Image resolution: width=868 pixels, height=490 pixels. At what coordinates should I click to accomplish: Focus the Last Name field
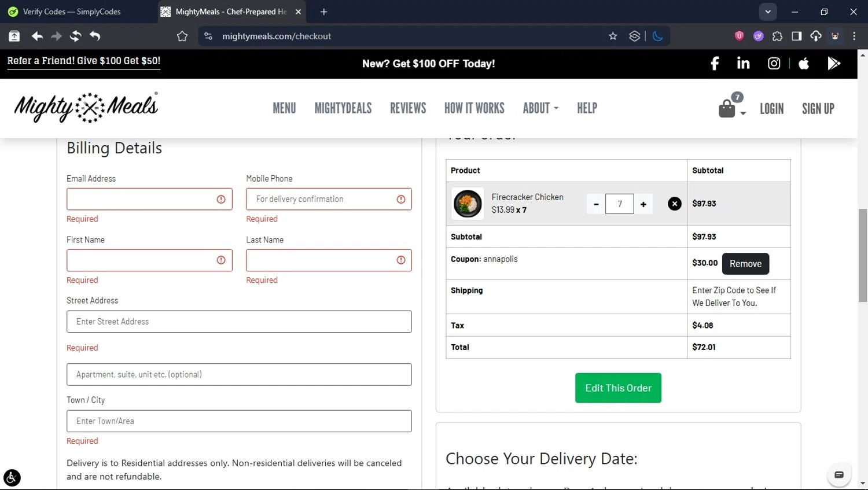(x=329, y=260)
